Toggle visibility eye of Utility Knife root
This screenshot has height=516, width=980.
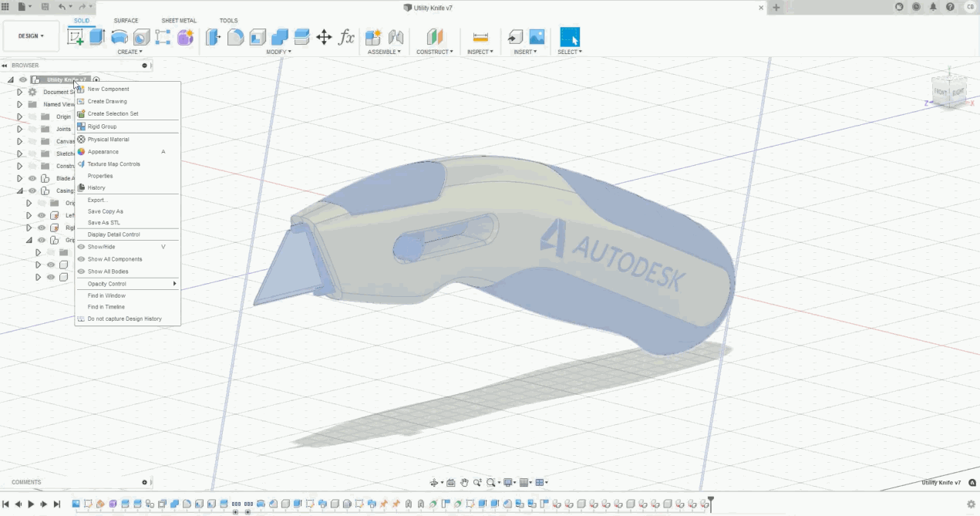(23, 79)
